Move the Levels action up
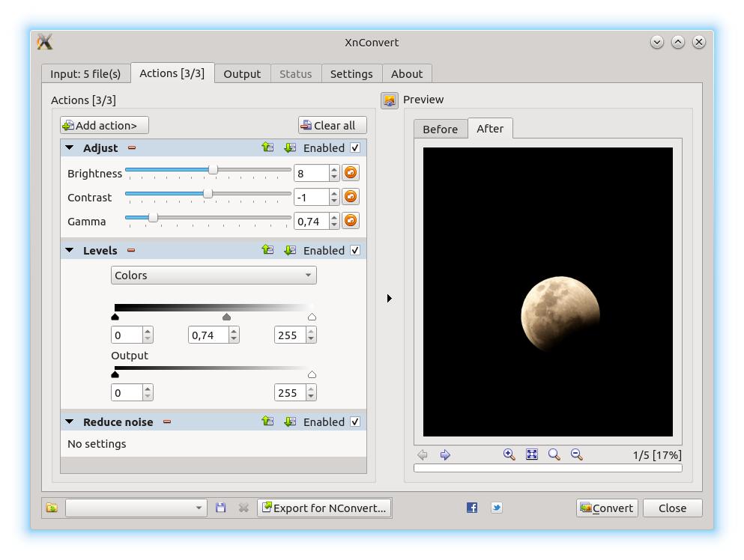744x560 pixels. click(x=267, y=250)
